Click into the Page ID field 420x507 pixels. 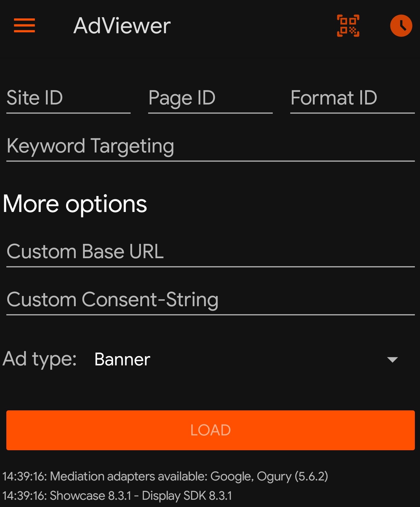click(x=210, y=98)
